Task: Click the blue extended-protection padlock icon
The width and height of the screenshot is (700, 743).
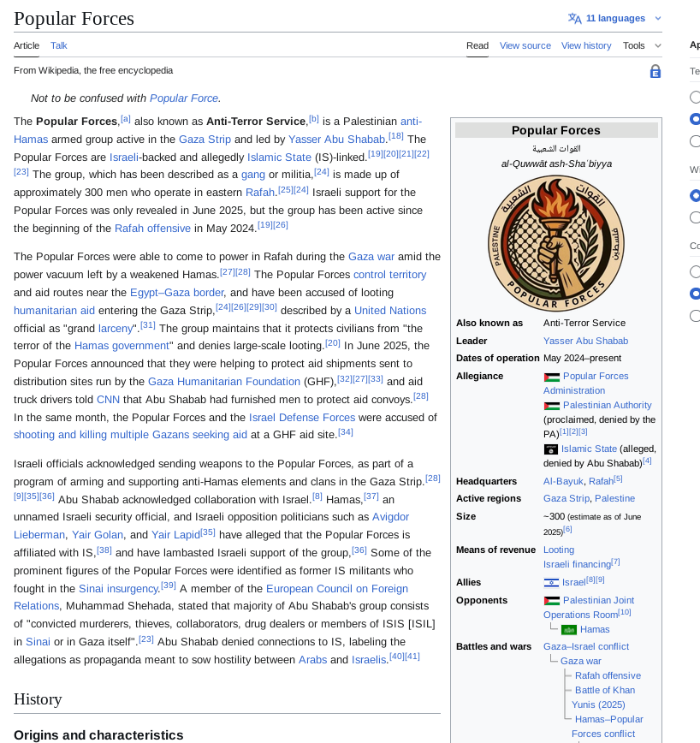Action: pos(655,72)
